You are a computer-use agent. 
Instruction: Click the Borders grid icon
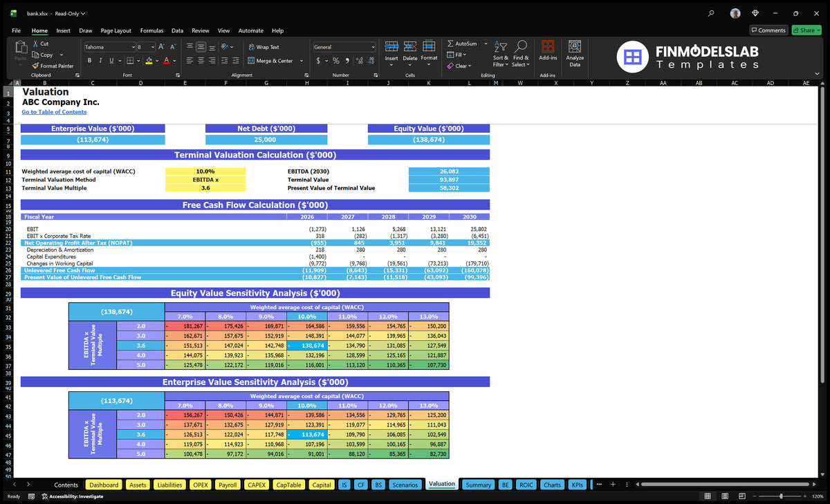131,61
